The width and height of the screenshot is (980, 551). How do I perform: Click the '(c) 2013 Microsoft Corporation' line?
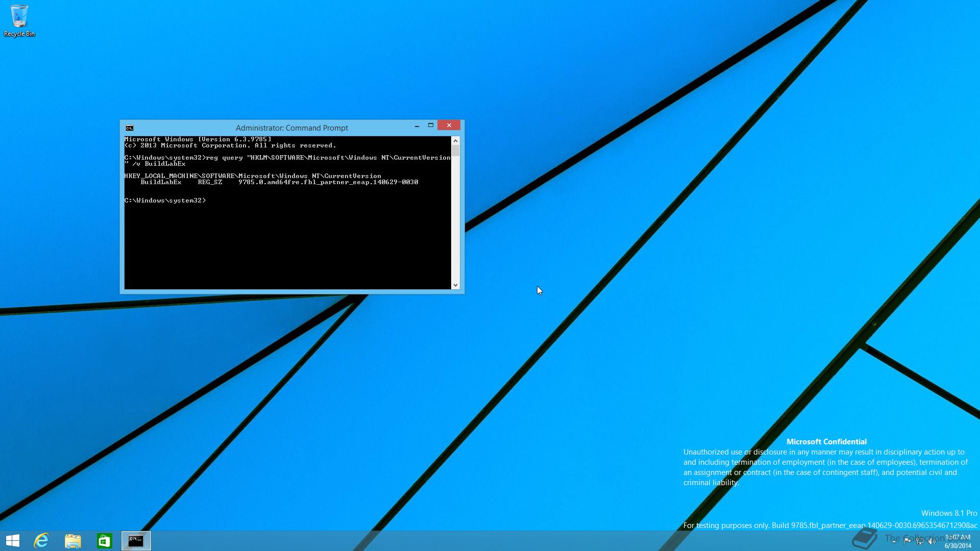[230, 145]
